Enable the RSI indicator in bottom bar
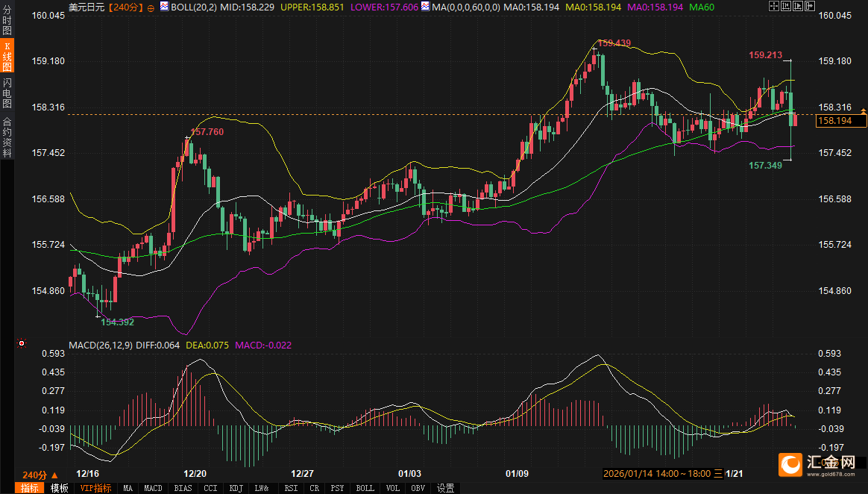This screenshot has width=868, height=494. [290, 489]
